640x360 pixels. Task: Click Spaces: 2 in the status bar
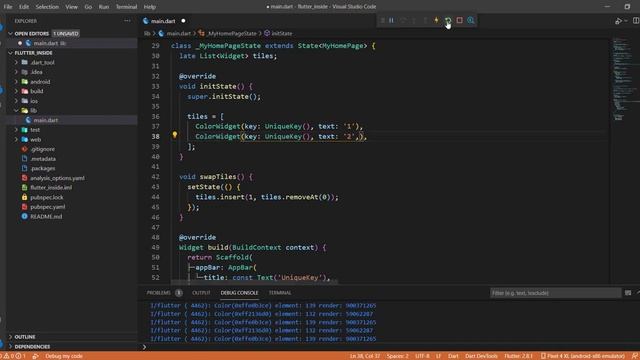[398, 356]
